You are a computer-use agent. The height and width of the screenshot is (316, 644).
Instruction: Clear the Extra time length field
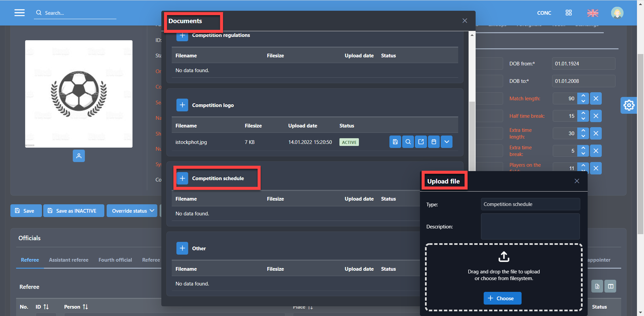596,134
